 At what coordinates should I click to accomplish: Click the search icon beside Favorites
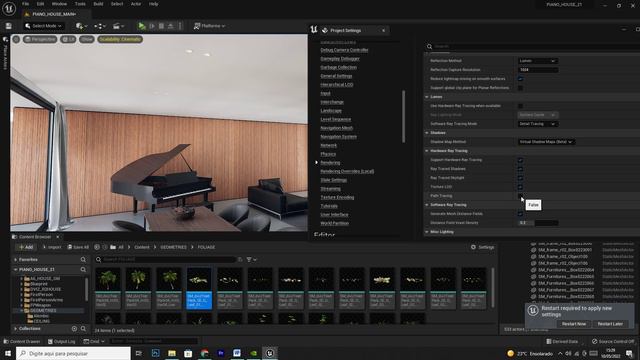[x=83, y=260]
